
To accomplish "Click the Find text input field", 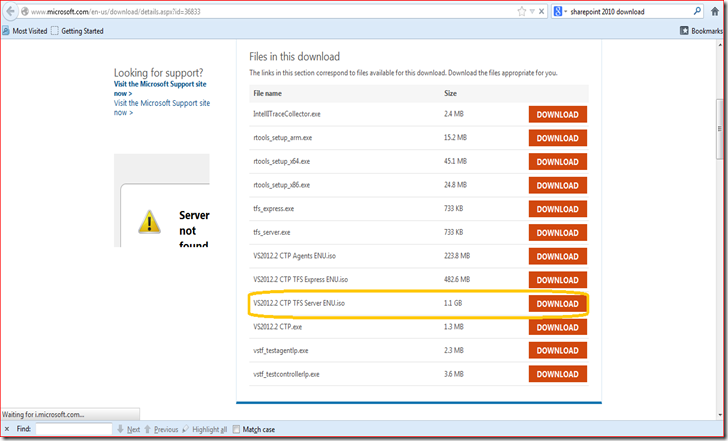I will (74, 429).
